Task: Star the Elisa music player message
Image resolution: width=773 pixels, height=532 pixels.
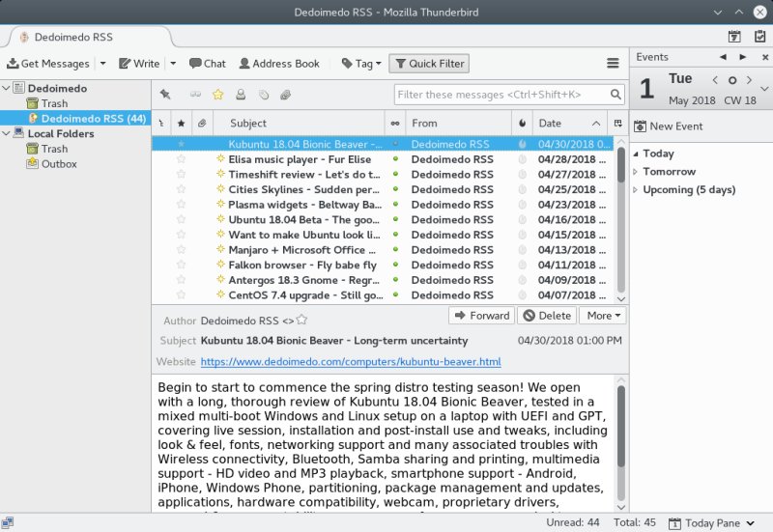Action: click(181, 159)
